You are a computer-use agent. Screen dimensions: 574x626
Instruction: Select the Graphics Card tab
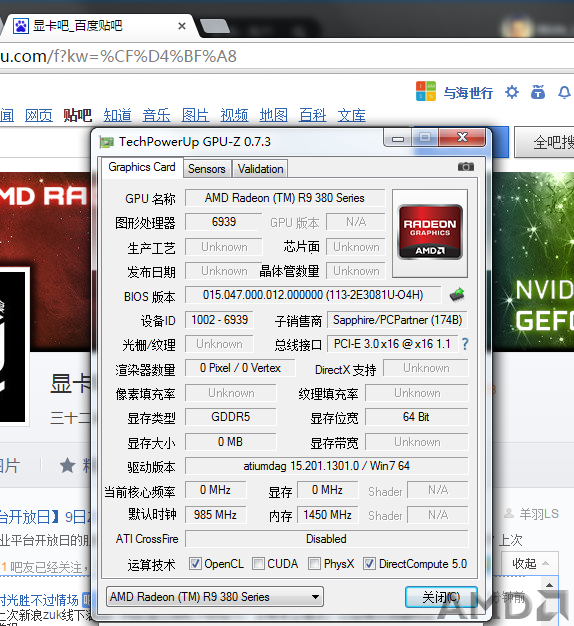(142, 167)
